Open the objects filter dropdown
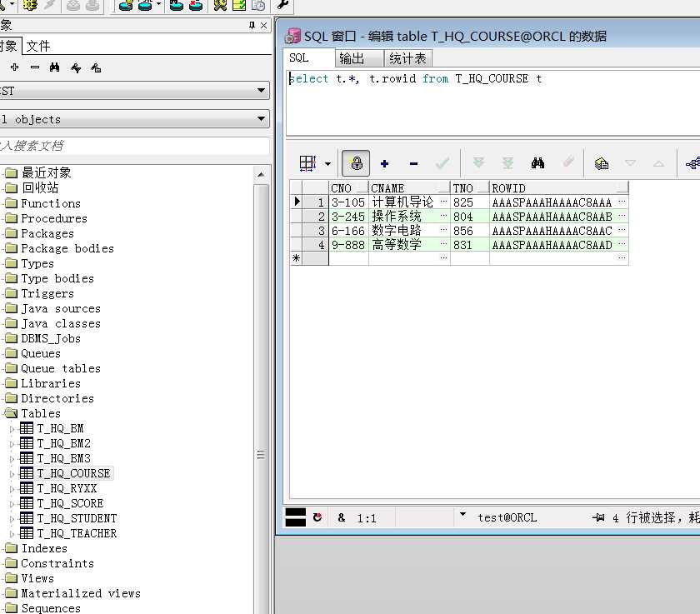700x614 pixels. 134,119
